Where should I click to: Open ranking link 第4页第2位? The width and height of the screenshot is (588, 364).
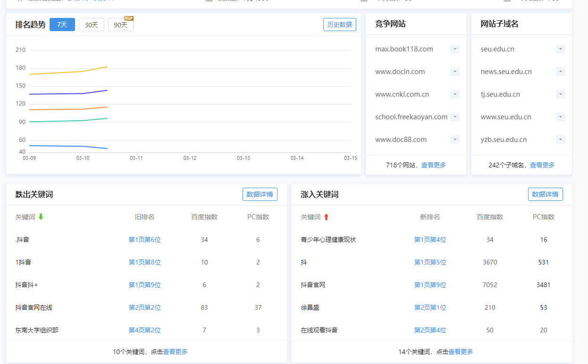[x=145, y=330]
